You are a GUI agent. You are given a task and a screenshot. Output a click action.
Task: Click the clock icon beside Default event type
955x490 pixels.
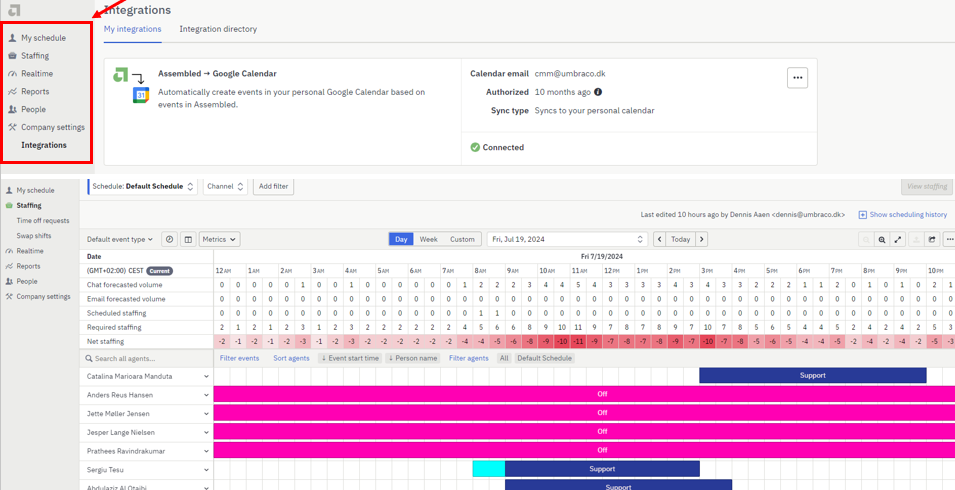pyautogui.click(x=169, y=240)
